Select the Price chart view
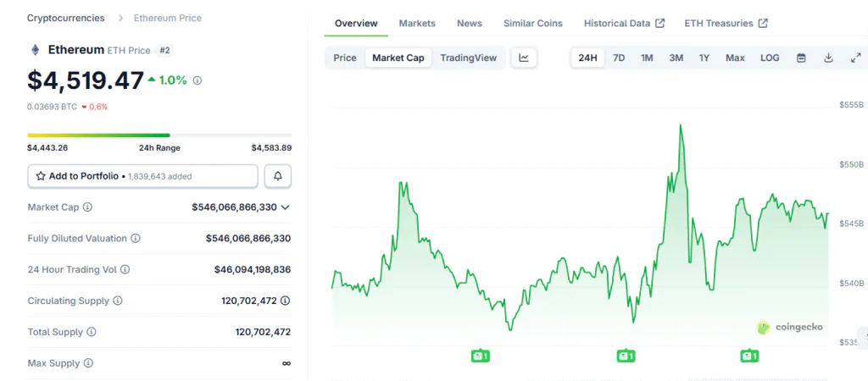The height and width of the screenshot is (381, 868). [345, 58]
